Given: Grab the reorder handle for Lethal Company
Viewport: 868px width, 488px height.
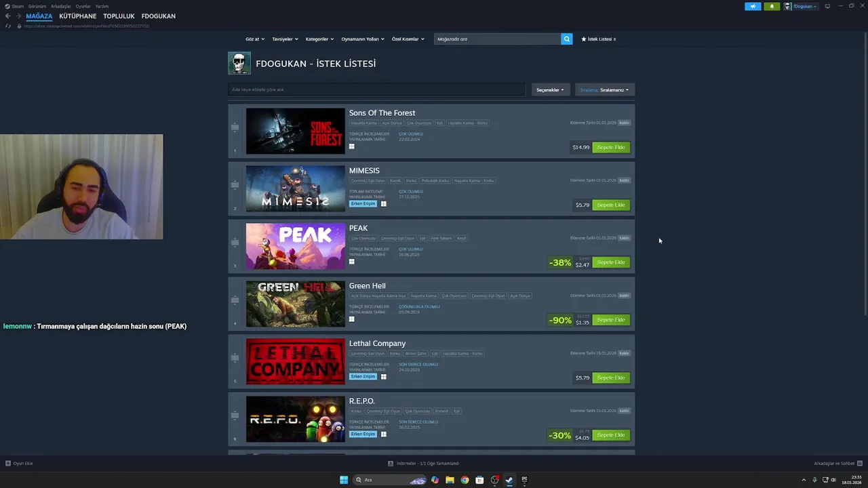Looking at the screenshot, I should [235, 357].
